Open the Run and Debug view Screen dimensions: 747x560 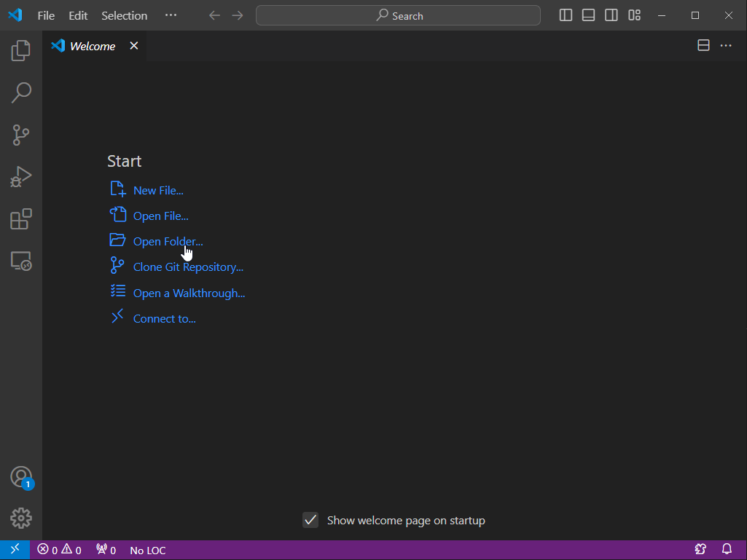pyautogui.click(x=21, y=177)
